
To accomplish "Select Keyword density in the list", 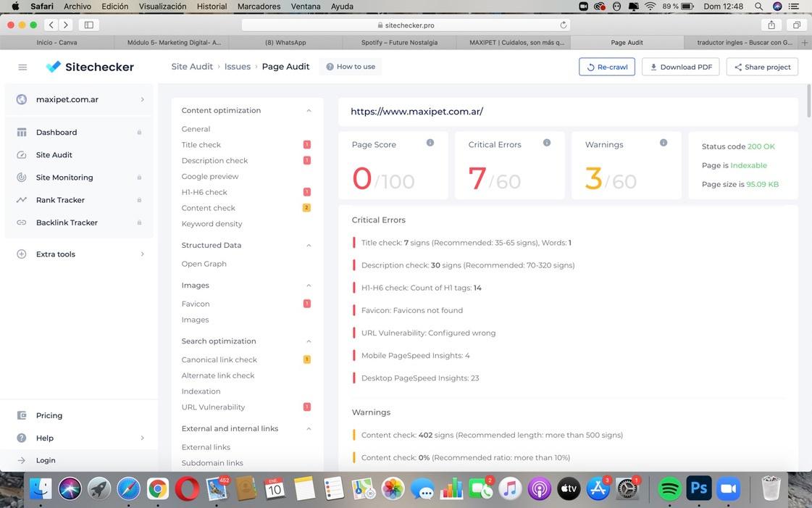I will click(212, 224).
